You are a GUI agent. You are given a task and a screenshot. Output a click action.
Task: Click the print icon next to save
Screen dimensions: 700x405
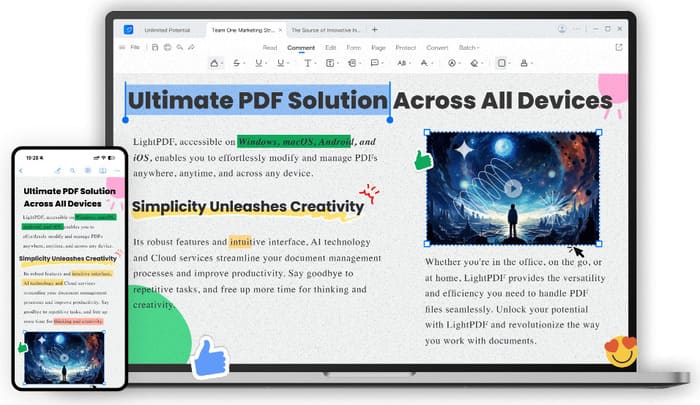(x=167, y=47)
